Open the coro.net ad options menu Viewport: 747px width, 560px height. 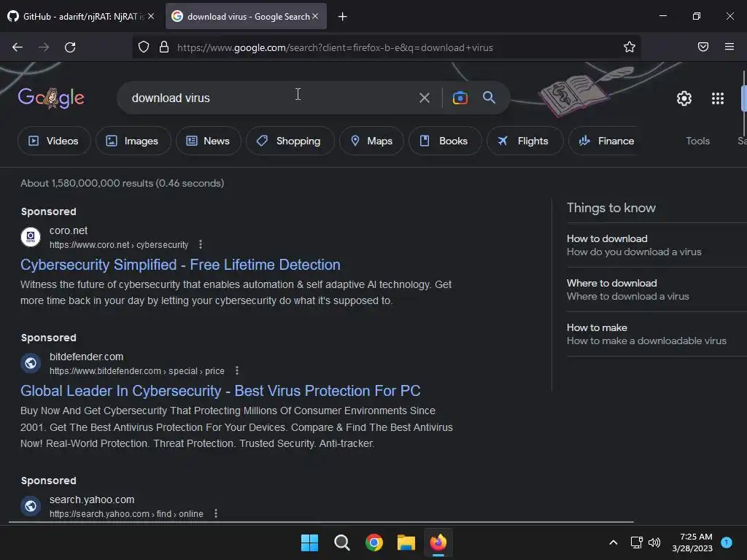click(x=201, y=244)
